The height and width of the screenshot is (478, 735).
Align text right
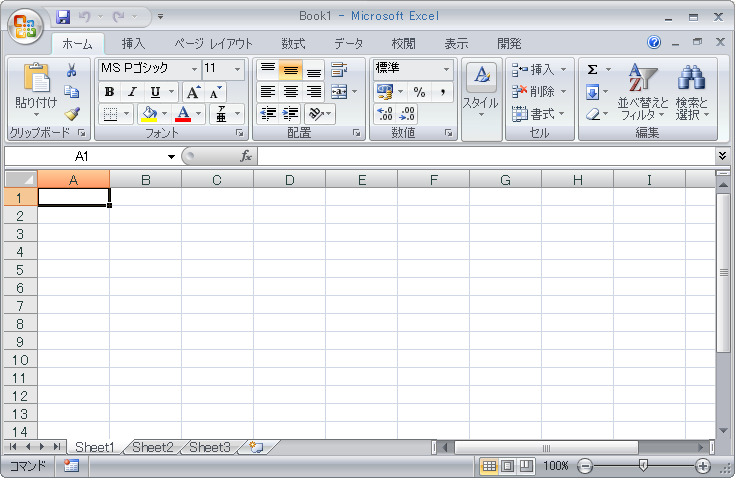(x=314, y=92)
